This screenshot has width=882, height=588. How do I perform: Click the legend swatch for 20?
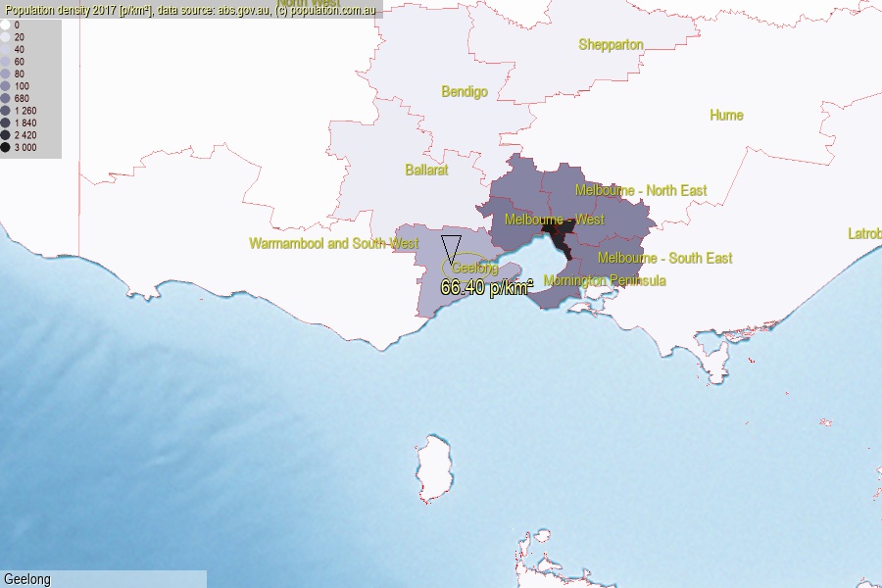[x=5, y=37]
